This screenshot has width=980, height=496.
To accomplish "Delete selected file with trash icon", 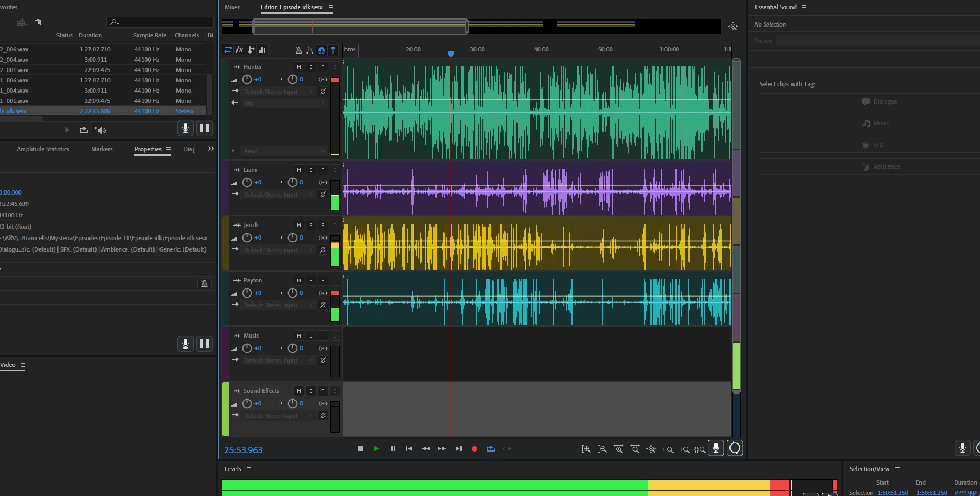I will pos(38,22).
